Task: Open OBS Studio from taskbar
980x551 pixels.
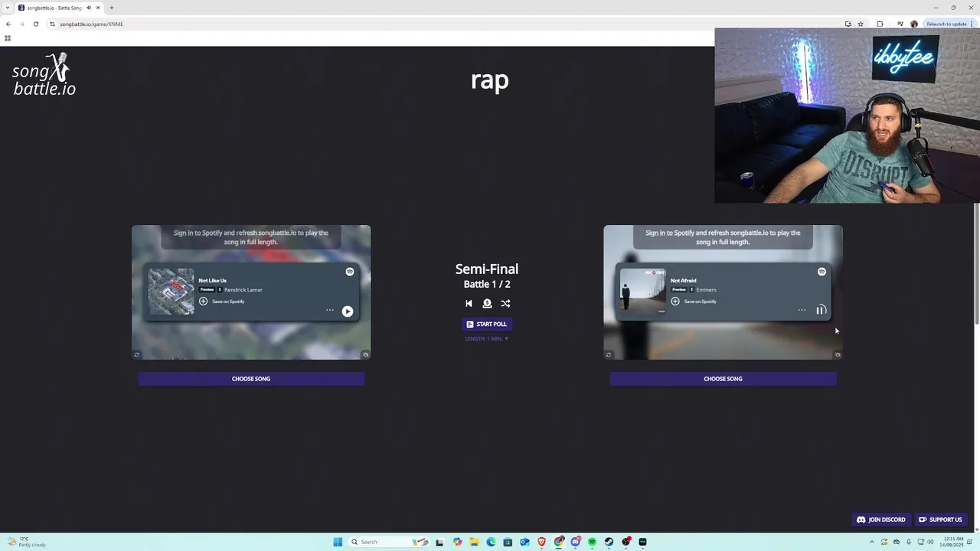Action: 626,542
